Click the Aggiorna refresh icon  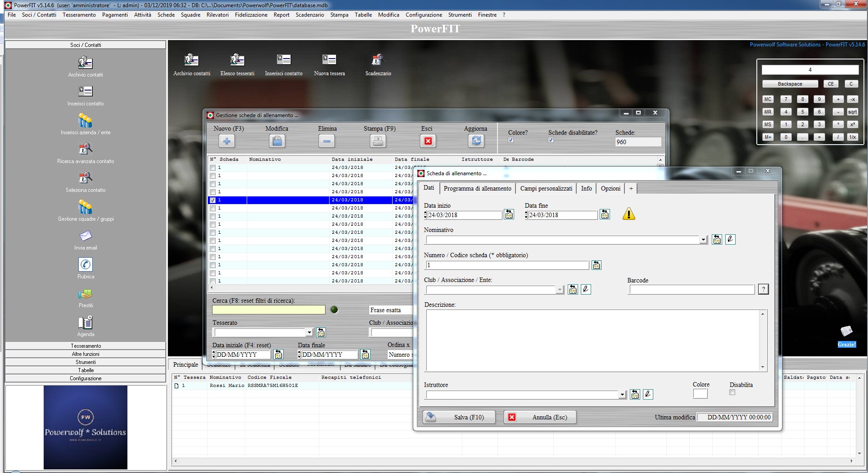point(476,141)
